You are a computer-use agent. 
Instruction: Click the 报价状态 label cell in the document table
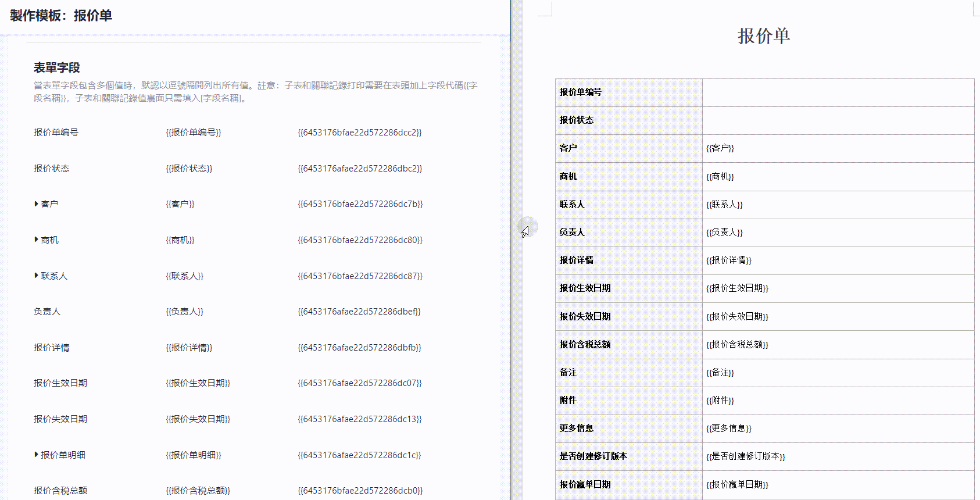click(629, 120)
